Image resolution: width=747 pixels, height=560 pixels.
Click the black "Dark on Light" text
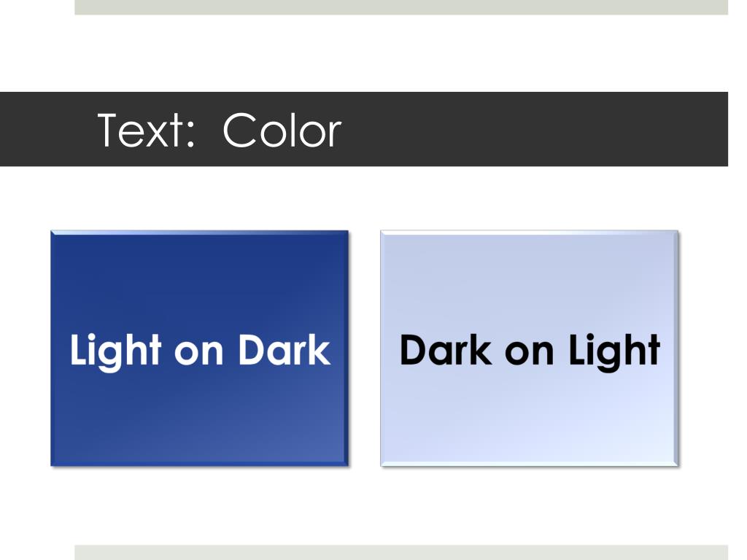[x=530, y=351]
